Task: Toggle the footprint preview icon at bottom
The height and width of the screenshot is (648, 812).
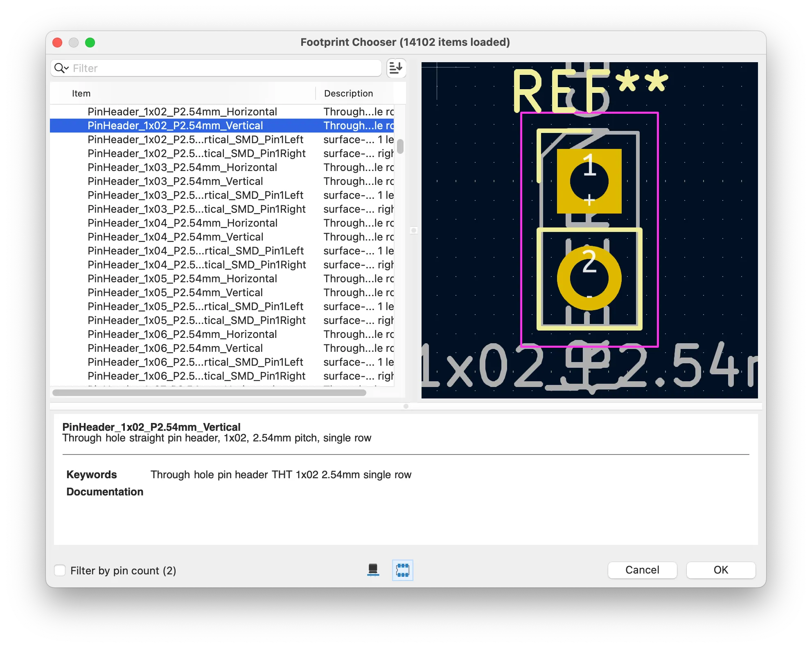Action: pos(402,570)
